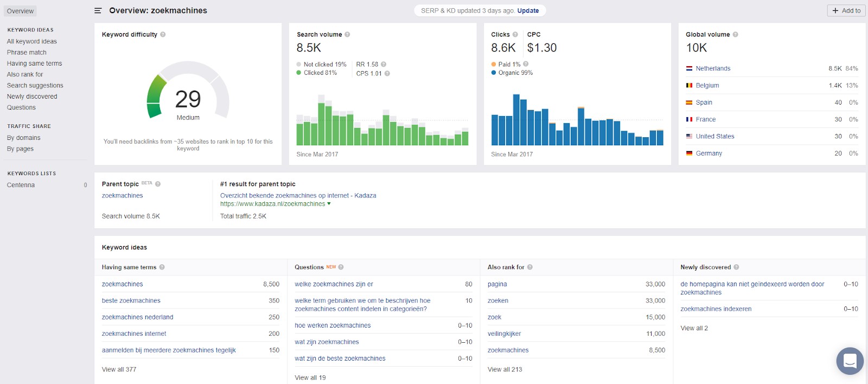Open the chat support bubble icon
Viewport: 868px width, 384px height.
pos(850,361)
